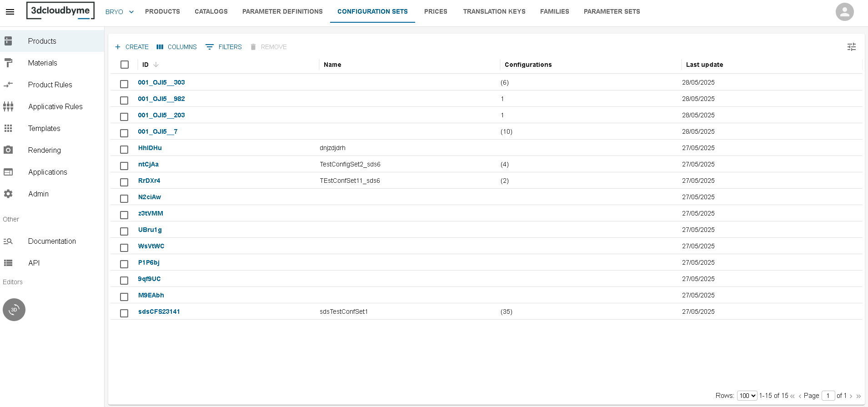Open the table settings tune icon

pyautogui.click(x=852, y=47)
